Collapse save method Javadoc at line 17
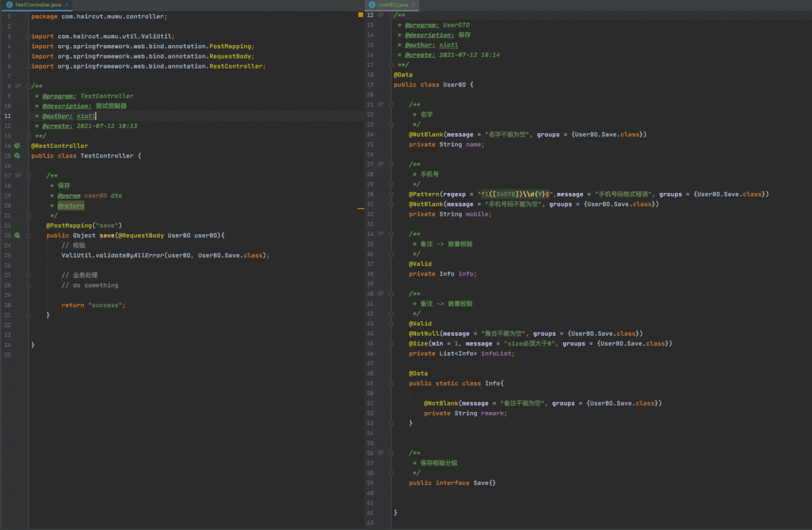Image resolution: width=812 pixels, height=530 pixels. [28, 176]
